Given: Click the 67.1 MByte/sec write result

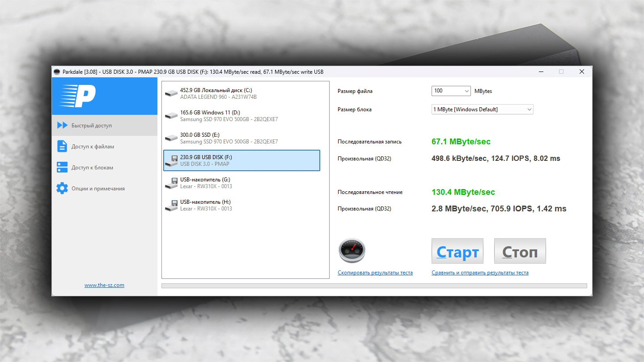Looking at the screenshot, I should pyautogui.click(x=461, y=142).
